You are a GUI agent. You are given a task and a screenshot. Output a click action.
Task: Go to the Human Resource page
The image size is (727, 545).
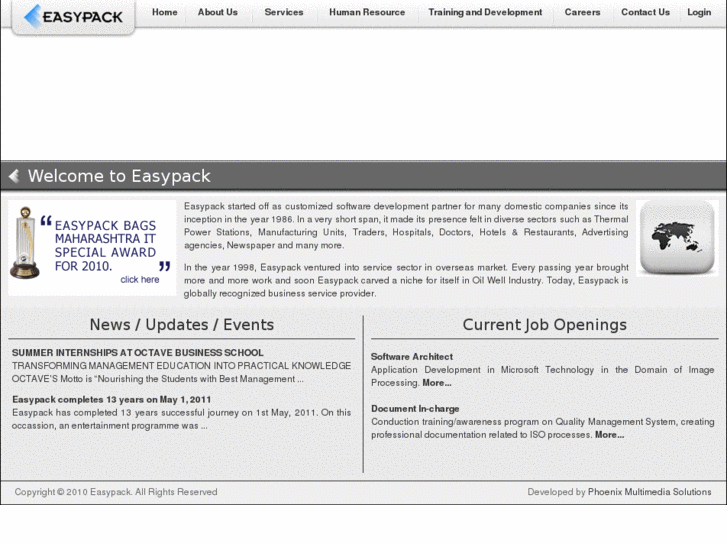(367, 13)
